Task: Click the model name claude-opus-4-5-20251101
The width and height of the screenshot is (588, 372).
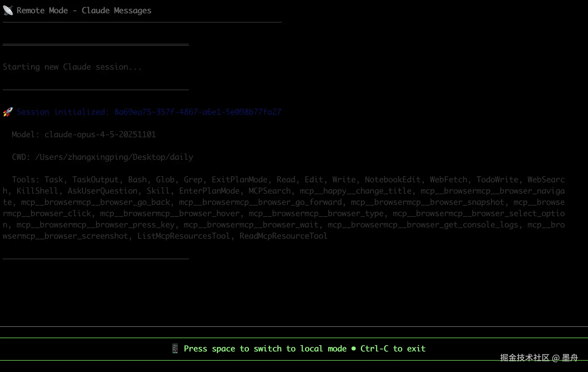Action: click(x=100, y=135)
